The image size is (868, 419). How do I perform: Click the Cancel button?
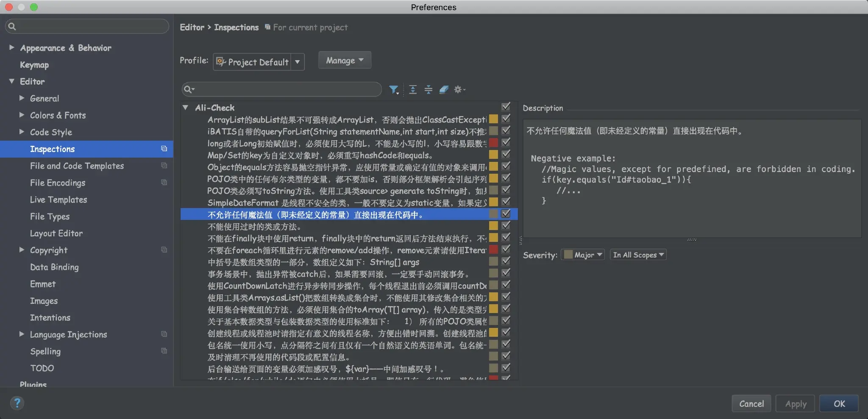751,404
